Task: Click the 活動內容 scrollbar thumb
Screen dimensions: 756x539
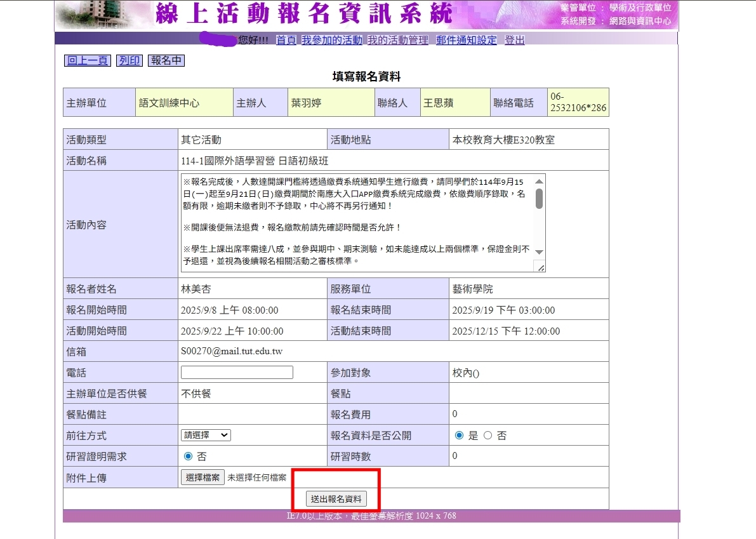Action: coord(539,198)
